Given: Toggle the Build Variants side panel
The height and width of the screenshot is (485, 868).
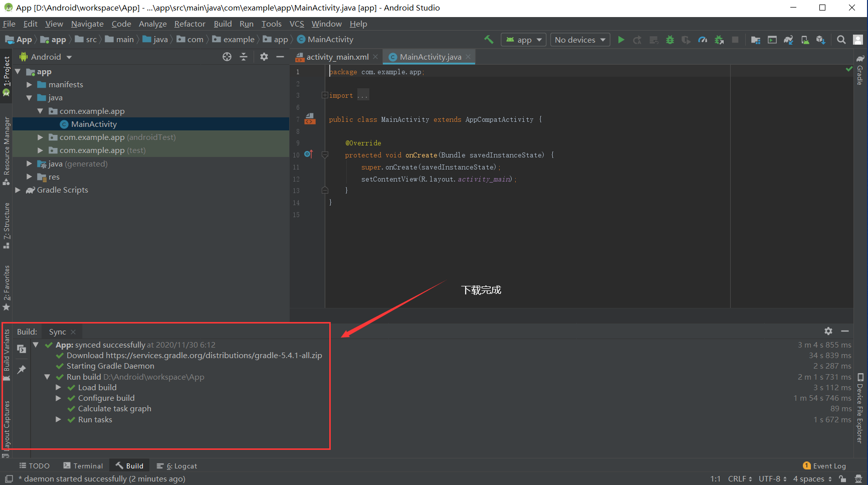Looking at the screenshot, I should pos(7,355).
